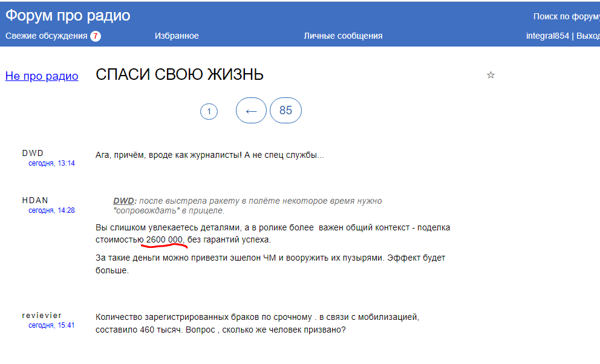
Task: Click the red 7 unread counter badge
Action: [x=96, y=36]
